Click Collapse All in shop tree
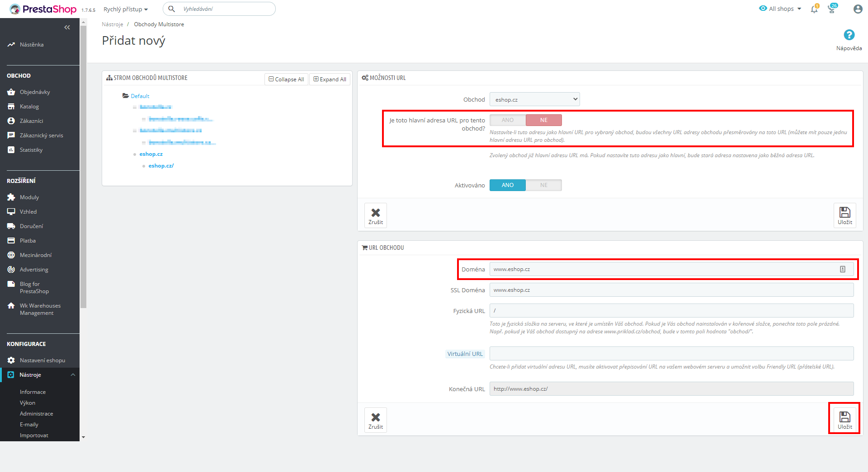This screenshot has height=472, width=868. tap(286, 79)
